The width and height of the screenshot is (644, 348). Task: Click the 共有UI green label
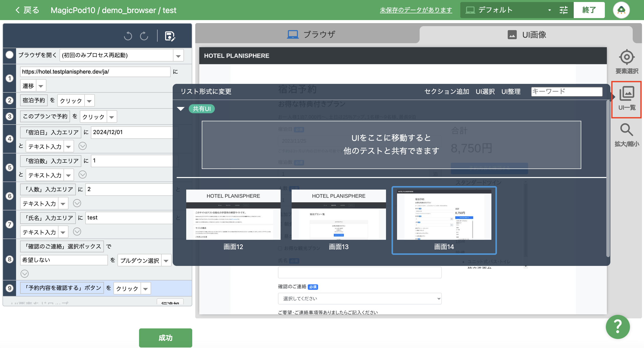(x=202, y=109)
